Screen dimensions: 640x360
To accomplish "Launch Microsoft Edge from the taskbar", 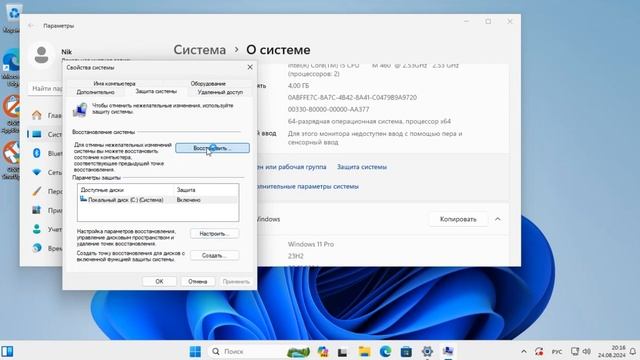I will pyautogui.click(x=385, y=351).
